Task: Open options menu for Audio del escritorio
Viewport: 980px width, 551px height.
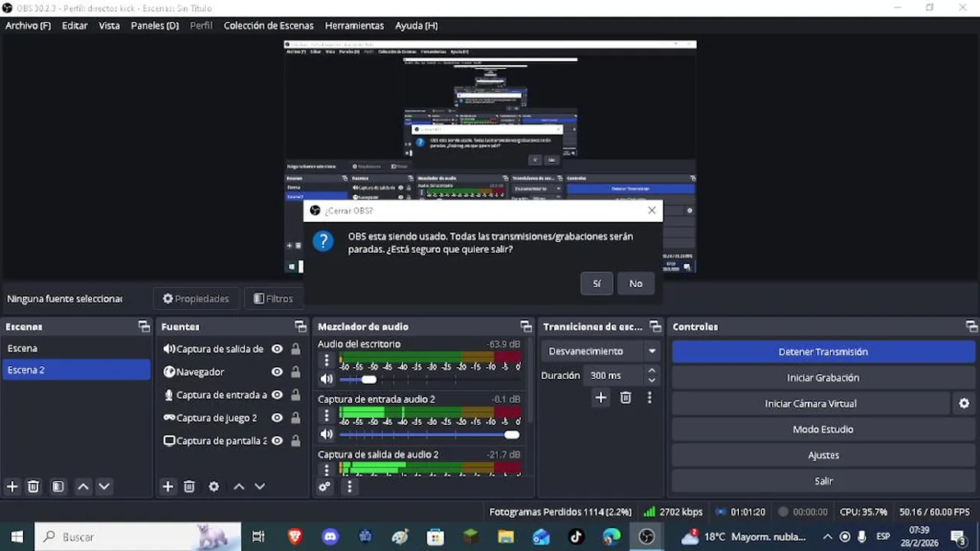Action: coord(327,360)
